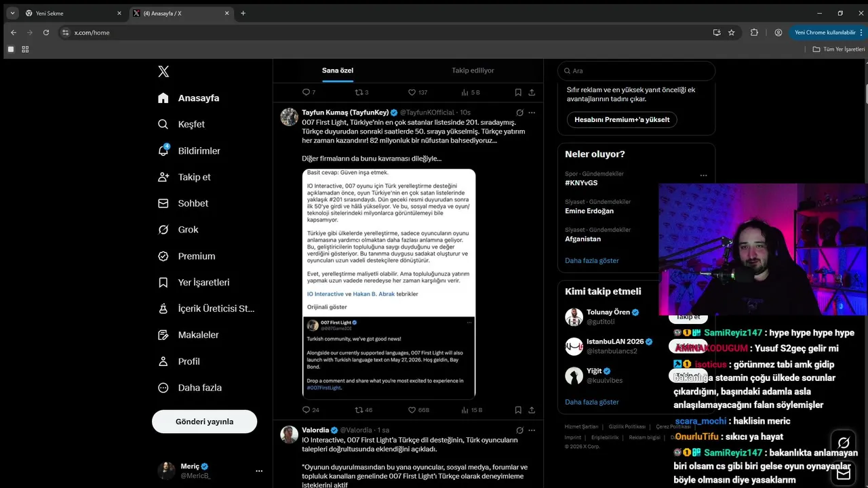The width and height of the screenshot is (868, 488).
Task: Go back in browser history
Action: 14,33
